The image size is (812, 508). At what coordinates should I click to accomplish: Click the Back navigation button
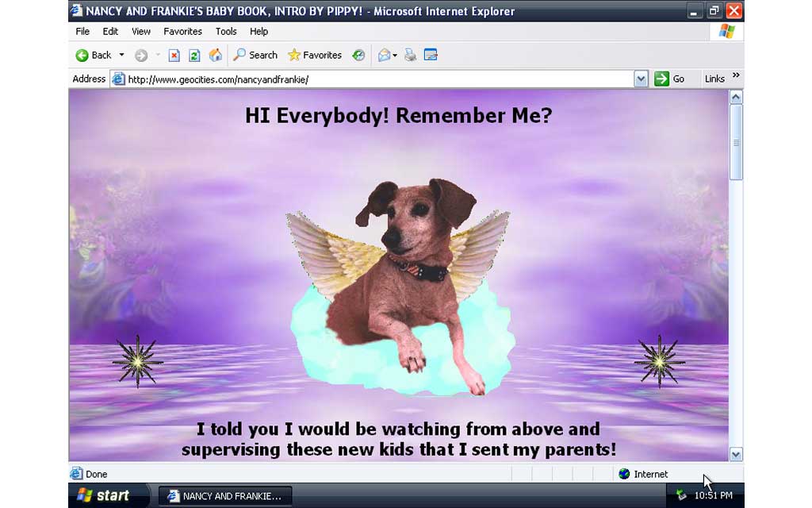click(x=94, y=56)
